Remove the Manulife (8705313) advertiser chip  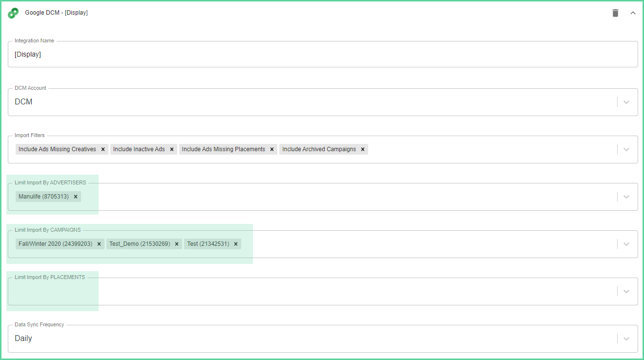[x=76, y=197]
